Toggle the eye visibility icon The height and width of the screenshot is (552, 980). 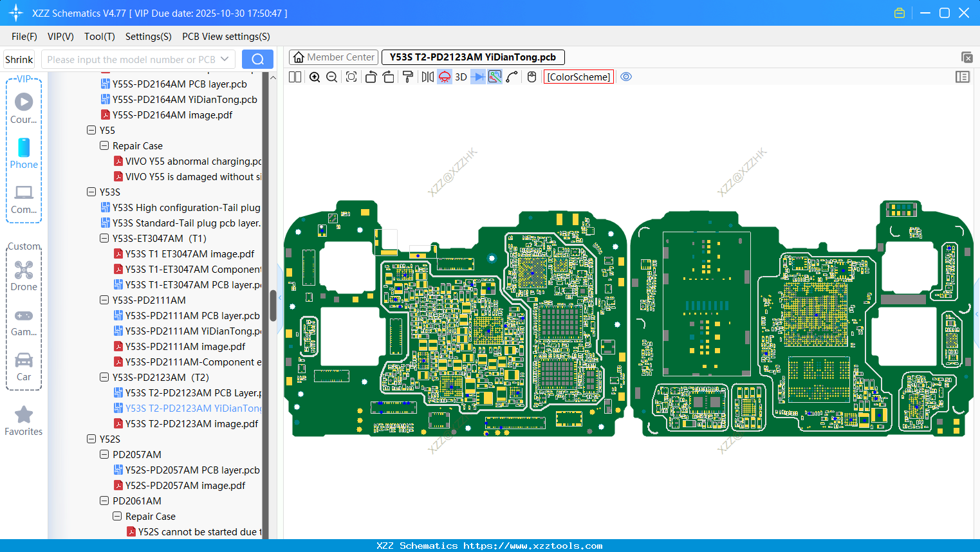click(626, 77)
